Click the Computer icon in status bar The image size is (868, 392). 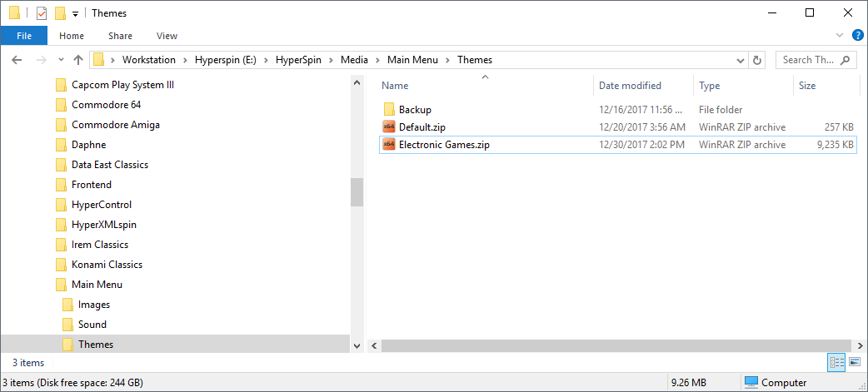click(x=751, y=382)
